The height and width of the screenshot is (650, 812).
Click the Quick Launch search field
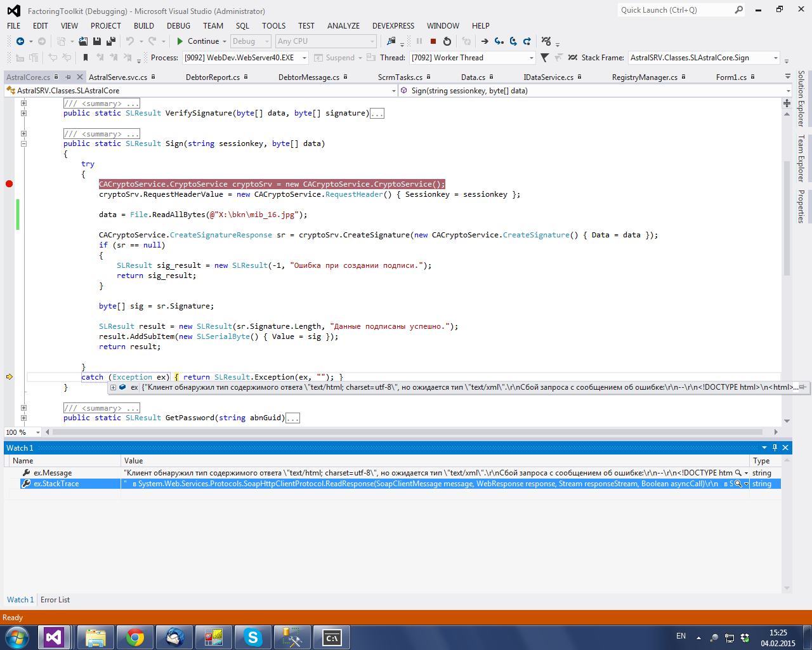click(681, 10)
